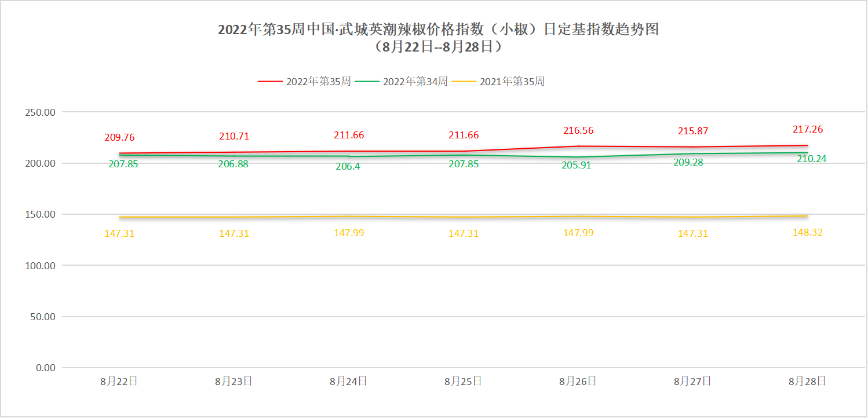Select the 148.32 yellow data label
Viewport: 868px width, 418px height.
pos(808,233)
